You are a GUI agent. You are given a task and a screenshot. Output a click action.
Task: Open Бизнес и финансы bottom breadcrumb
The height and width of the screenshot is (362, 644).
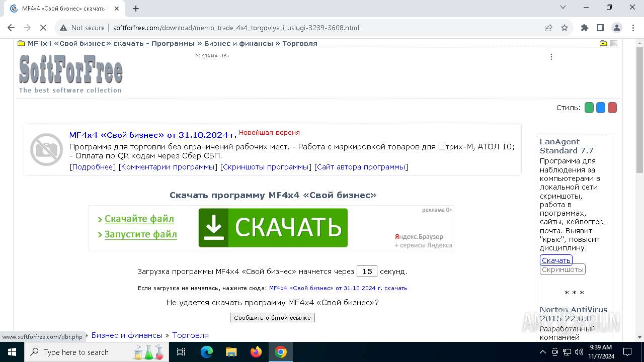[x=127, y=335]
